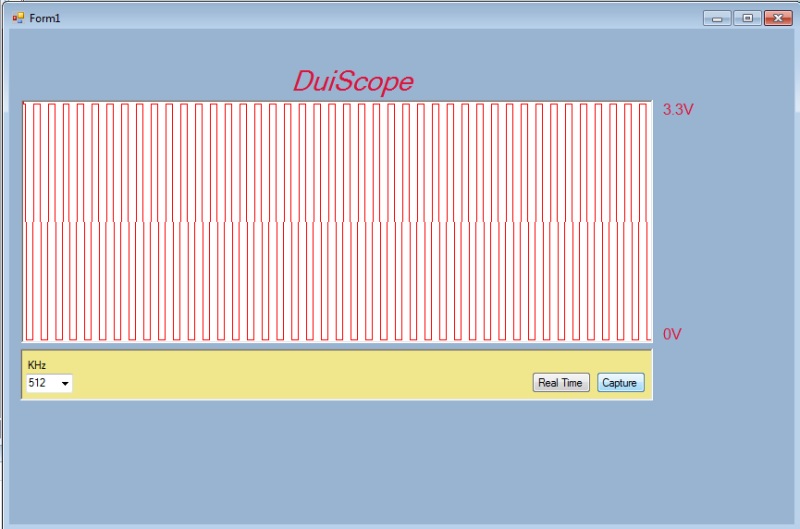Maximize the Form1 window
Screen dimensions: 800x529
click(x=746, y=18)
